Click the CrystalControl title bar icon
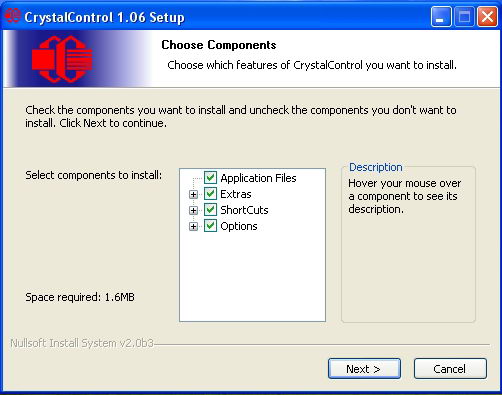 tap(13, 15)
